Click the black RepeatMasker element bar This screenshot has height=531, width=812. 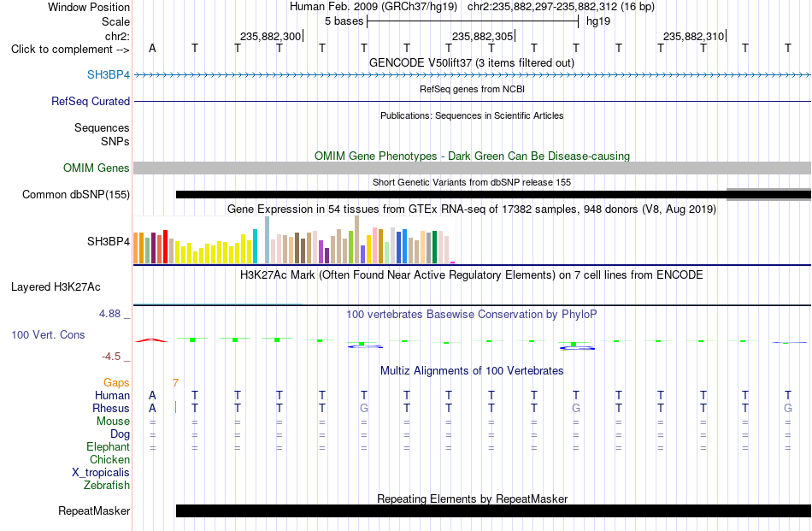click(493, 510)
